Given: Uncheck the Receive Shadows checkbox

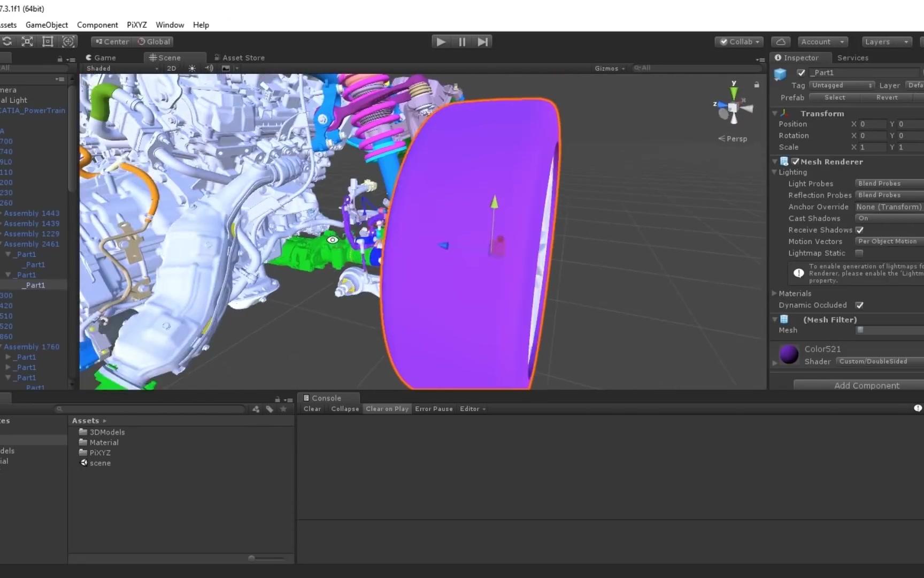Looking at the screenshot, I should pos(860,230).
